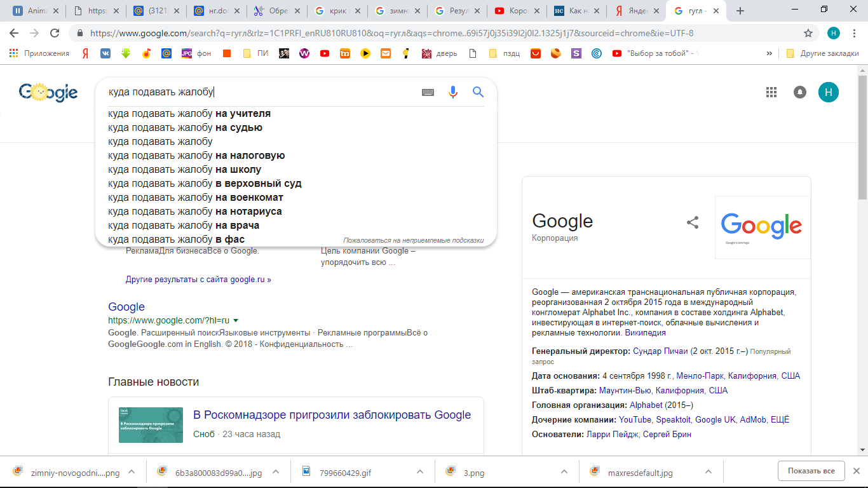
Task: Click the Google logo thumbnail in panel
Action: [763, 227]
